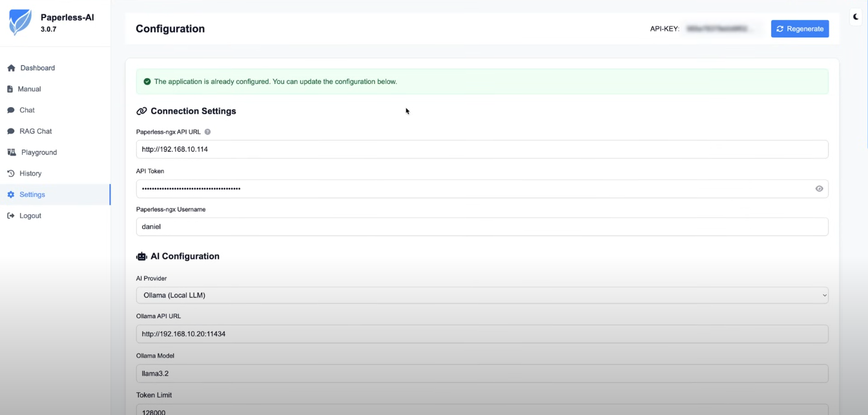This screenshot has width=868, height=415.
Task: Click the "AI Provider" label
Action: 151,278
